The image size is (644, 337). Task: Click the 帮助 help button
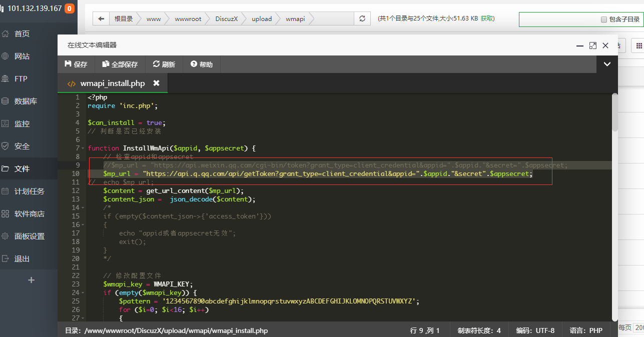[x=202, y=64]
